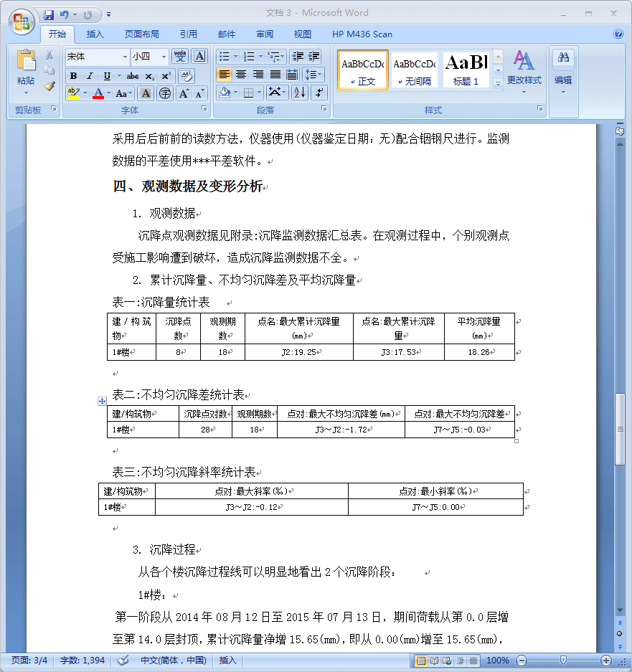
Task: Toggle bold formatting
Action: point(73,75)
